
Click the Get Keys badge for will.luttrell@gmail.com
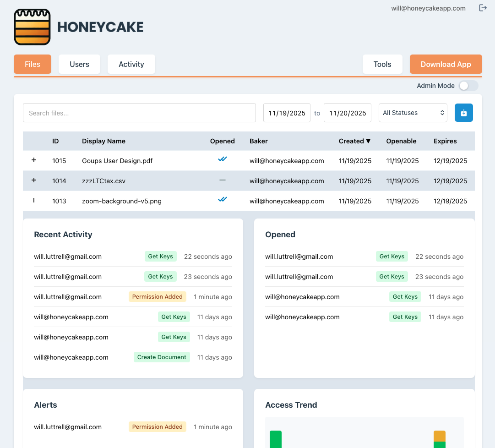[160, 256]
